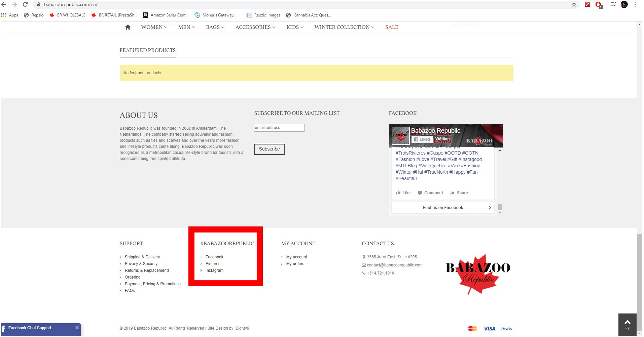Click the Facebook widget scrollbar thumb
Image resolution: width=644 pixels, height=337 pixels.
point(500,207)
